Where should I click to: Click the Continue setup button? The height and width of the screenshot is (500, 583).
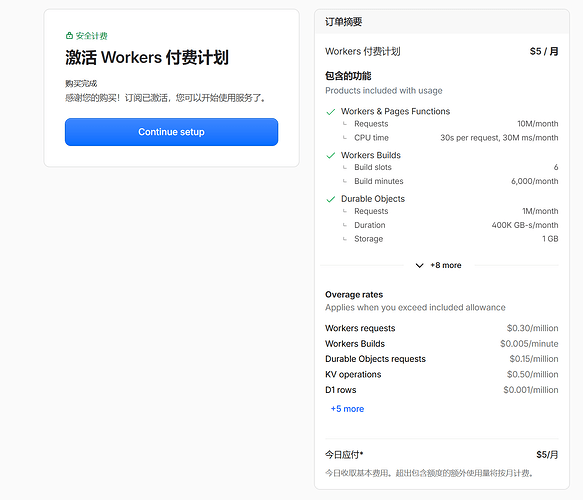point(171,132)
